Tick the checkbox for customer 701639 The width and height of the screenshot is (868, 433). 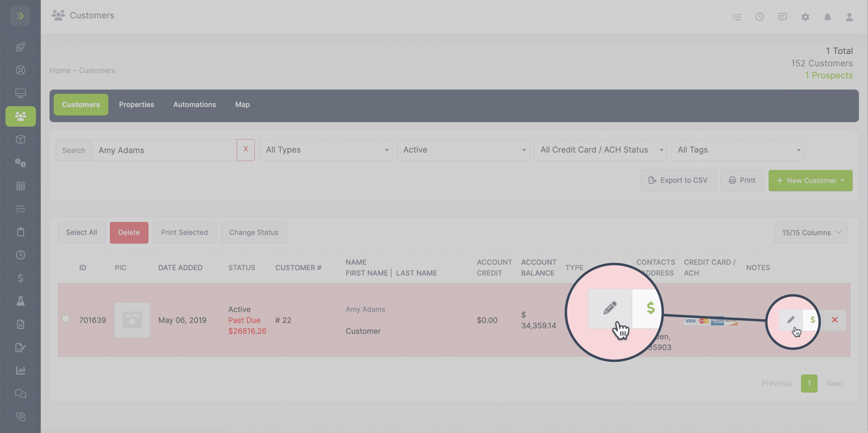click(66, 319)
